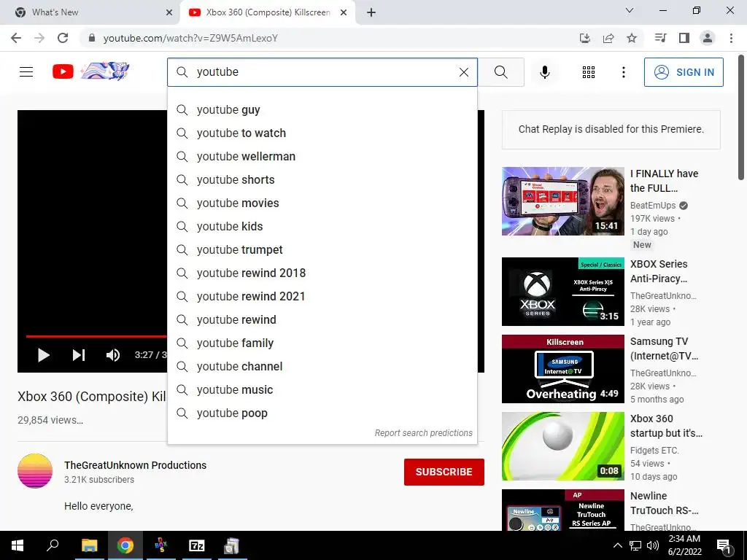Show hidden system tray icons
Viewport: 747px width, 560px height.
point(617,545)
